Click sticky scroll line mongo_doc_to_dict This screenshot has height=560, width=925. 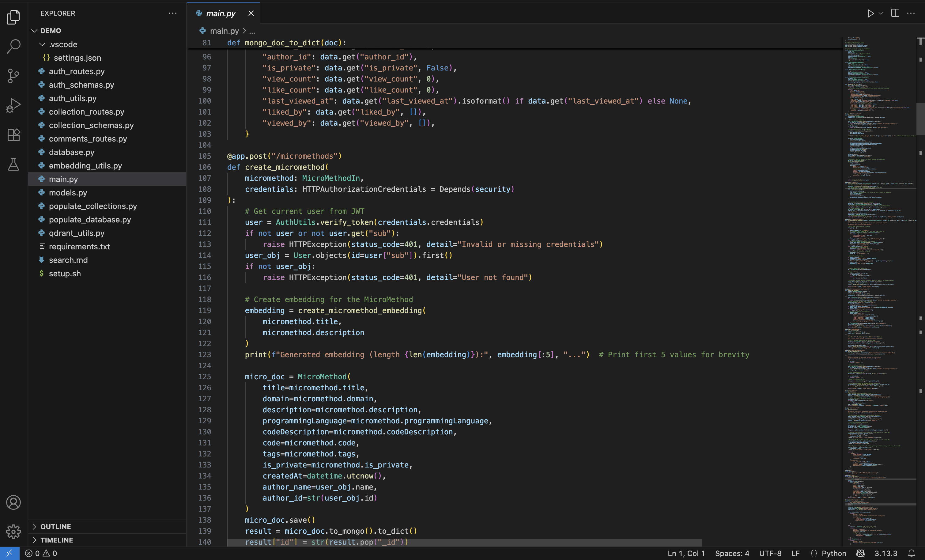[286, 43]
